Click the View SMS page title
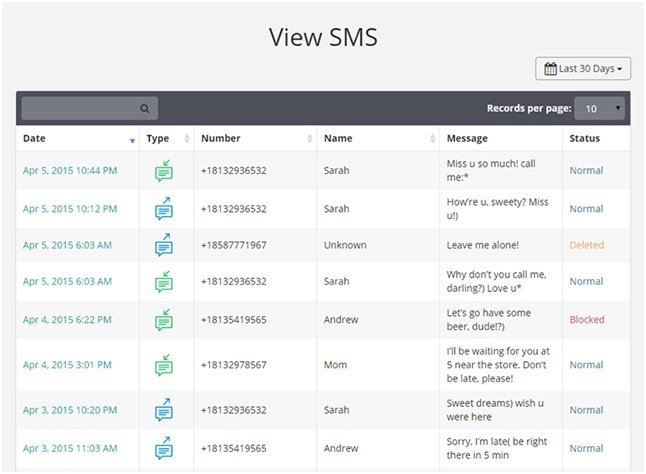Image resolution: width=646 pixels, height=474 pixels. tap(323, 37)
